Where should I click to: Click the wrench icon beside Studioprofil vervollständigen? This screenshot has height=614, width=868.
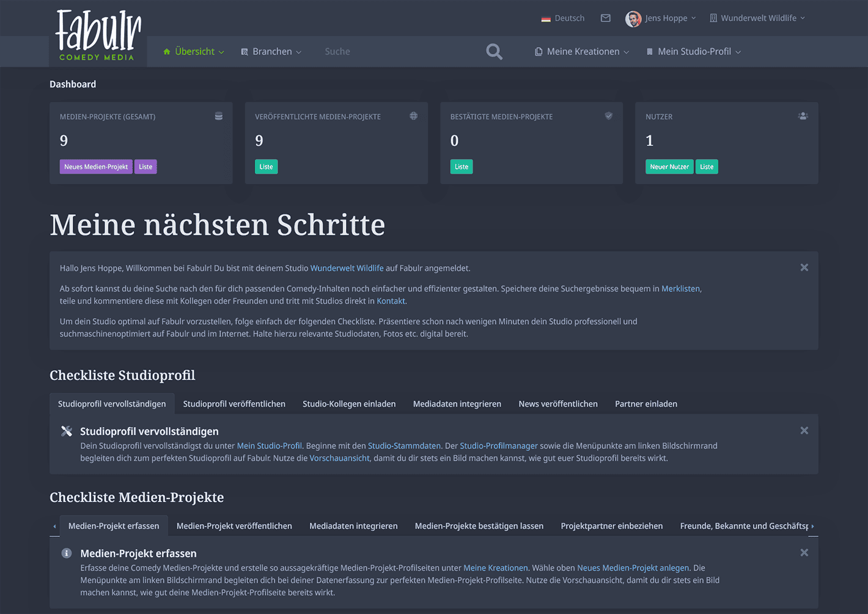[67, 431]
